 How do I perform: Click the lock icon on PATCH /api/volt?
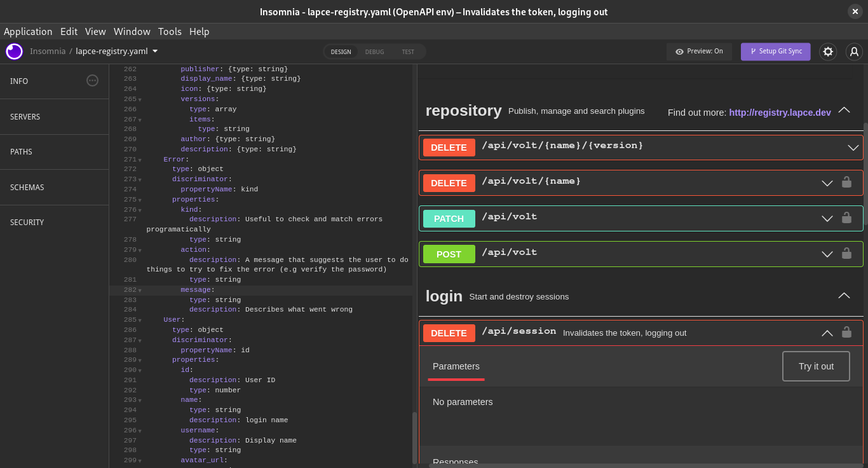coord(846,218)
